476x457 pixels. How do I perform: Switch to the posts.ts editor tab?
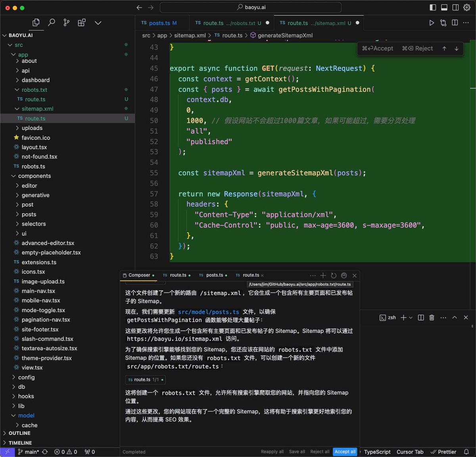(x=159, y=23)
